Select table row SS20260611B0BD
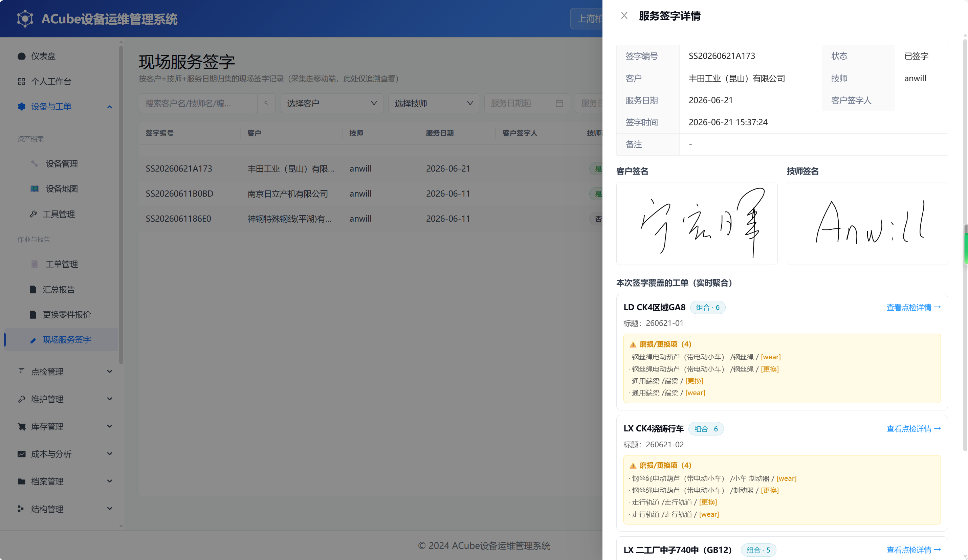 tap(371, 194)
